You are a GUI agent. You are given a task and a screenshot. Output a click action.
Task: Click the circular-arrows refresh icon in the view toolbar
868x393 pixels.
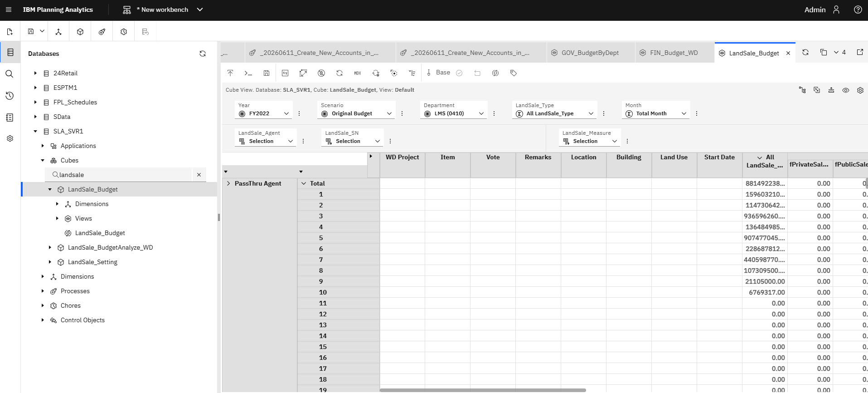pyautogui.click(x=339, y=73)
